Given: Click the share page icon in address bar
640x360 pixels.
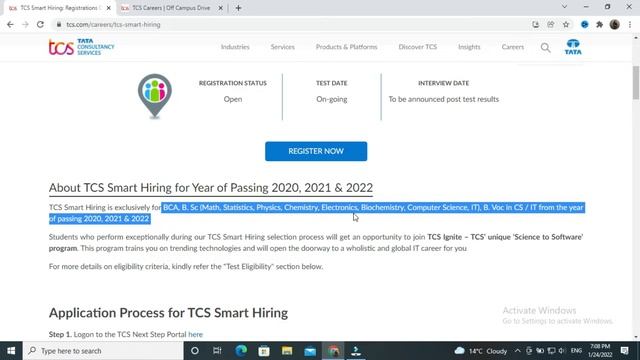Looking at the screenshot, I should [551, 24].
